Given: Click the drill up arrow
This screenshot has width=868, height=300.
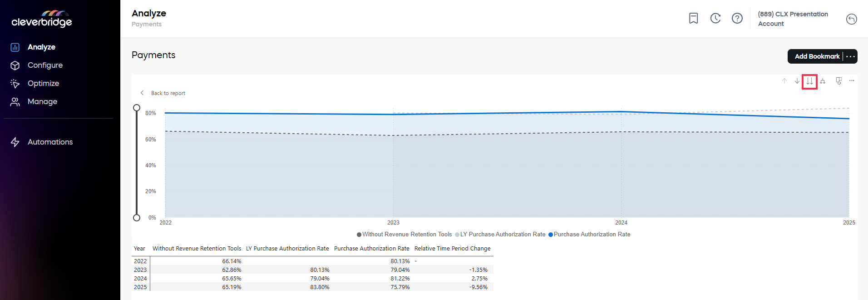Looking at the screenshot, I should pos(784,81).
